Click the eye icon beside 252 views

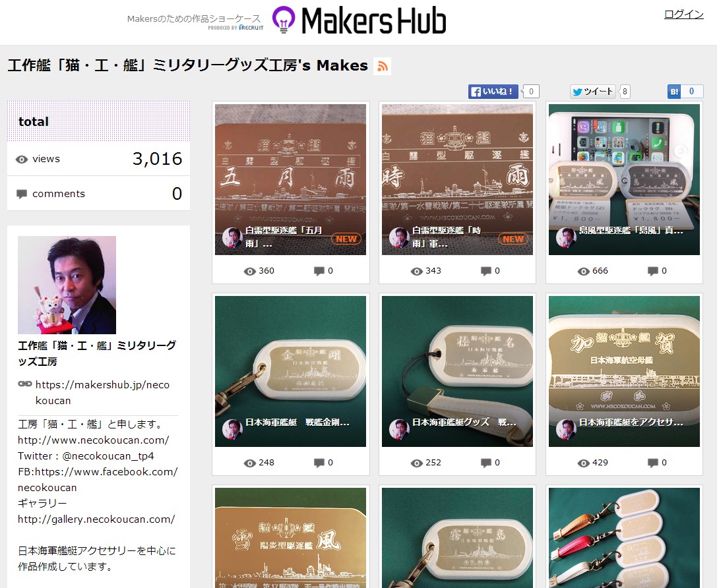[x=417, y=463]
